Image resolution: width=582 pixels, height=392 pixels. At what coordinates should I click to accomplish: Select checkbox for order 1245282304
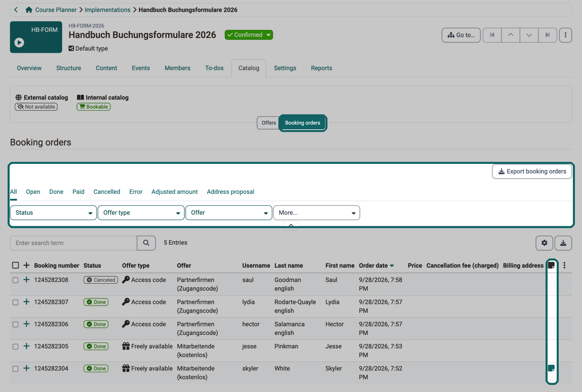point(15,369)
